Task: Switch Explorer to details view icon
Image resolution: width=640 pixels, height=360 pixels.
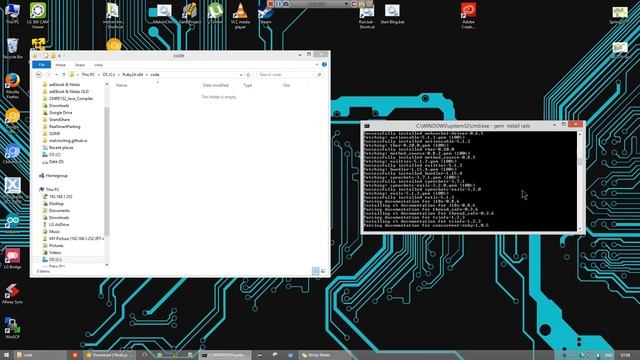Action: [316, 271]
